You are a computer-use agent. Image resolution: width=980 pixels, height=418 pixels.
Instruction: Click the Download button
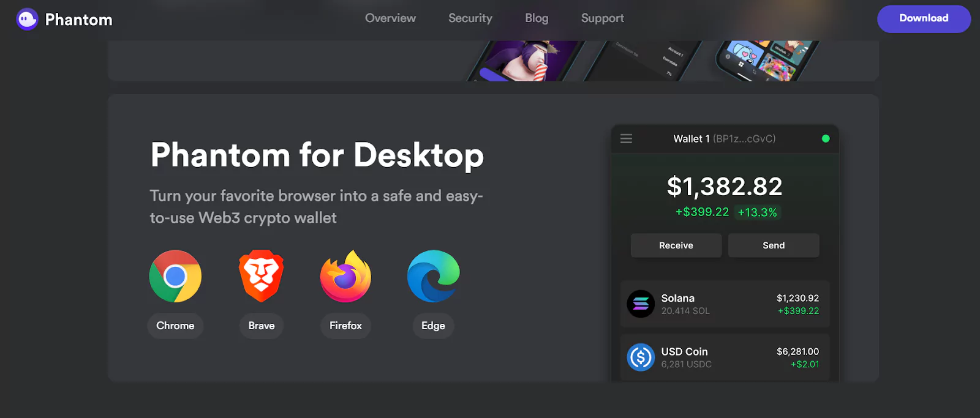(x=924, y=19)
